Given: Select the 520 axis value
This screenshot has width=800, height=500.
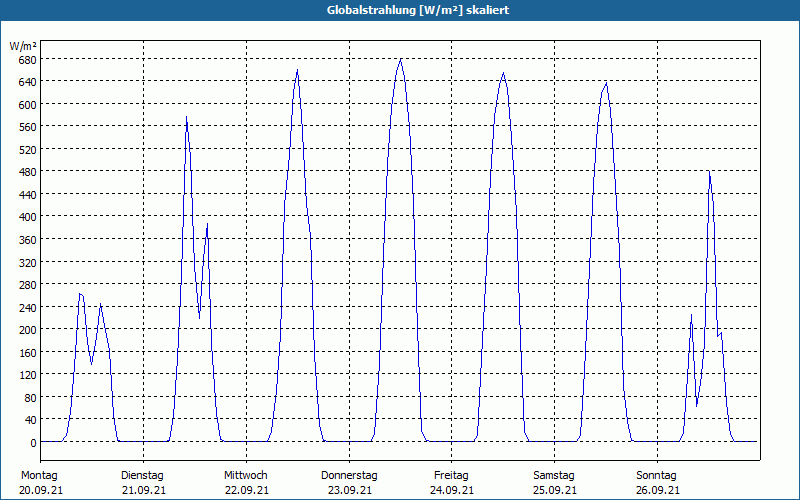Looking at the screenshot, I should click(x=27, y=149).
